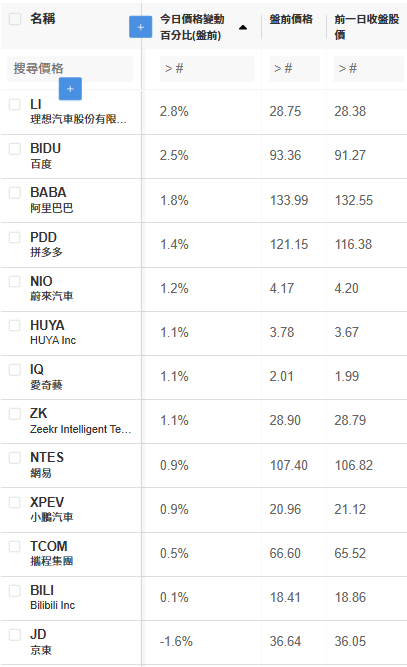Click the blue plus button in header
The width and height of the screenshot is (407, 667).
(x=140, y=27)
